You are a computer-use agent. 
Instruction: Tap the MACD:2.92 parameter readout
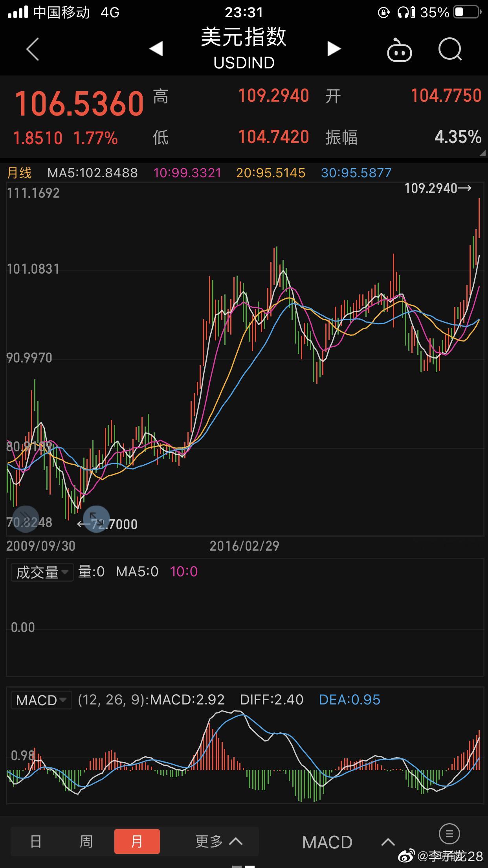click(187, 700)
